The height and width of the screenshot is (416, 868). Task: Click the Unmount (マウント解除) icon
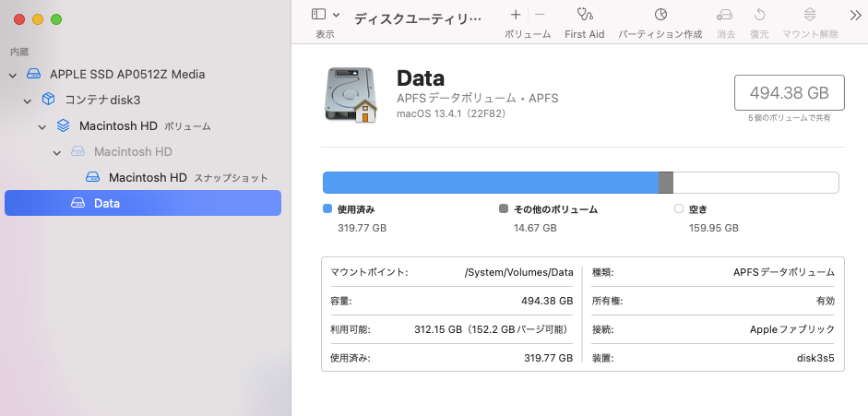pyautogui.click(x=810, y=15)
